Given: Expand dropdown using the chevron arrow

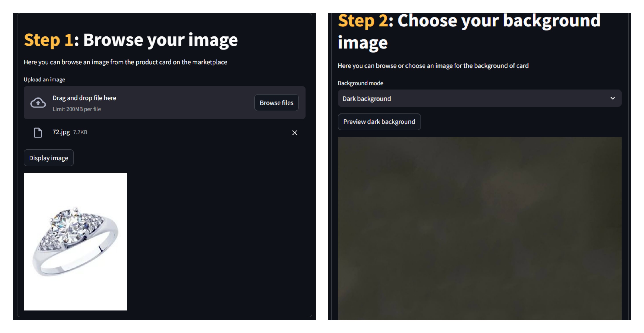Looking at the screenshot, I should (612, 98).
